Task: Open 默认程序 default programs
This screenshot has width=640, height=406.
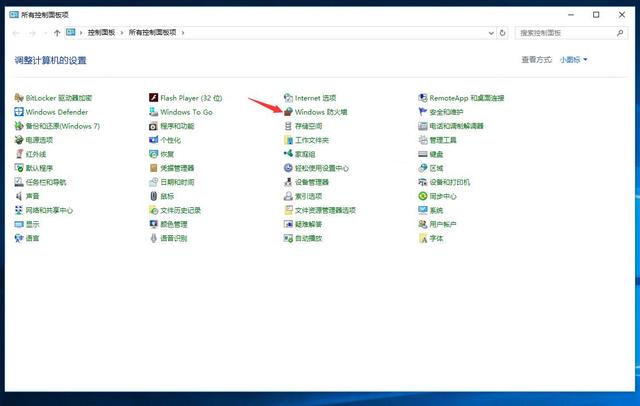Action: point(33,168)
